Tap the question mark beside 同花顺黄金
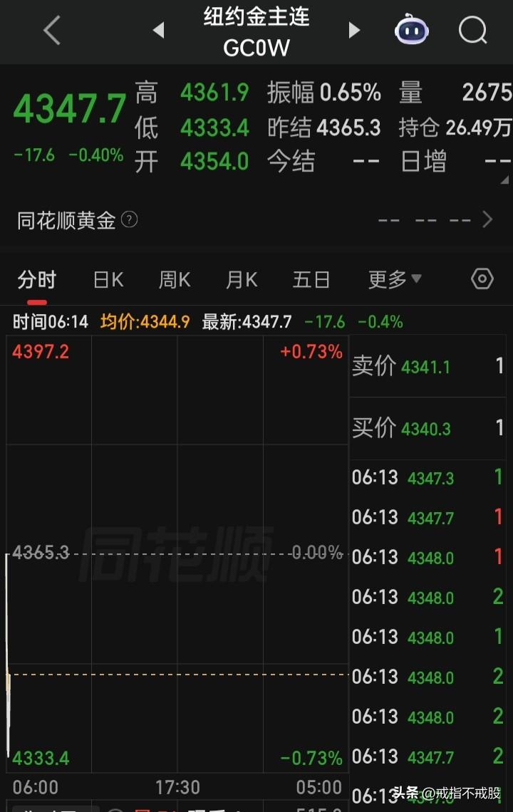The image size is (513, 812). coord(129,219)
